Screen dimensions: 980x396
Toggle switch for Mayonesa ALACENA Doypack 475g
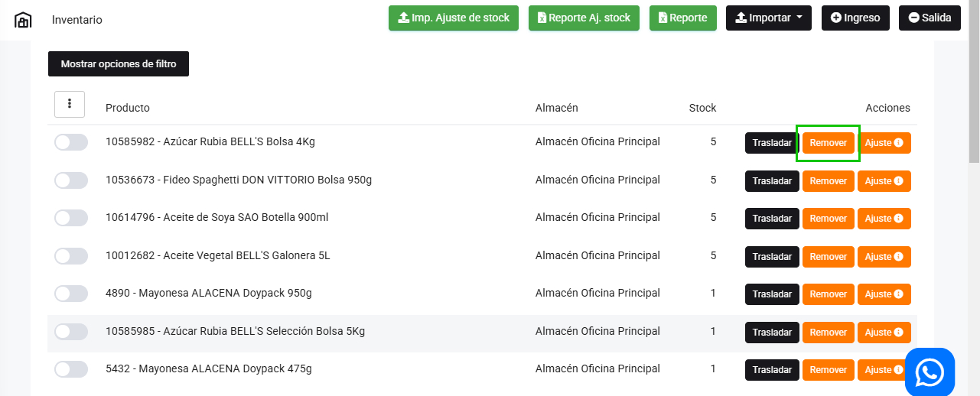71,369
